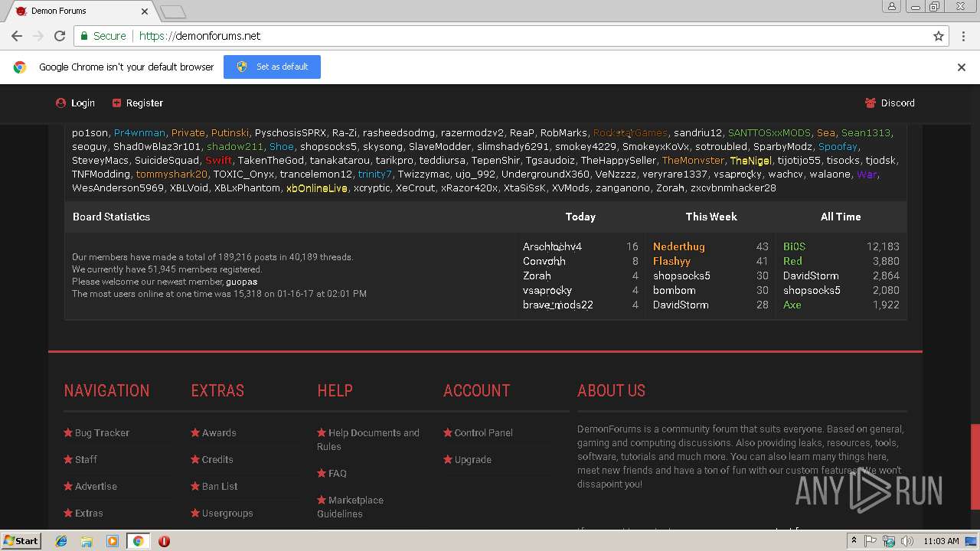Go back with the browser back arrow
The height and width of the screenshot is (551, 980).
[x=17, y=36]
